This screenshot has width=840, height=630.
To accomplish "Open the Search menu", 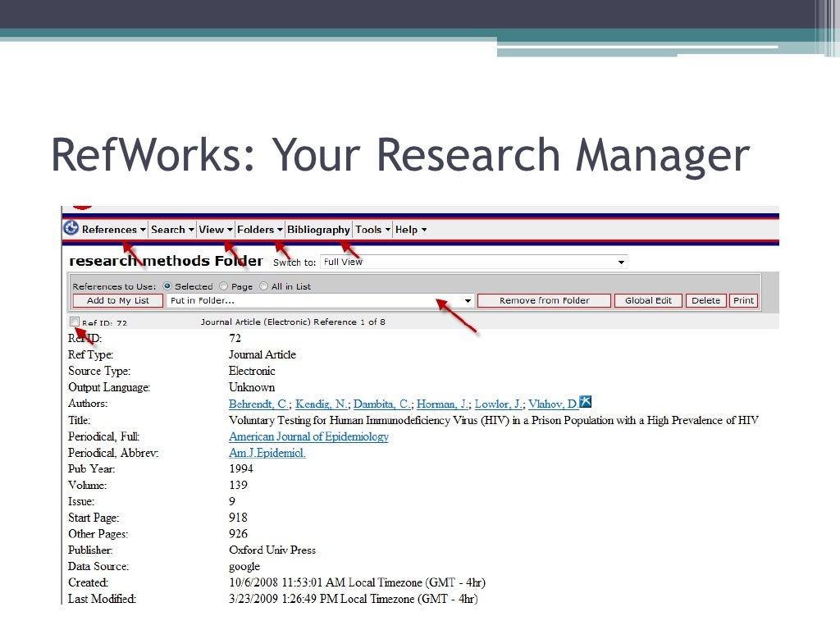I will tap(172, 230).
